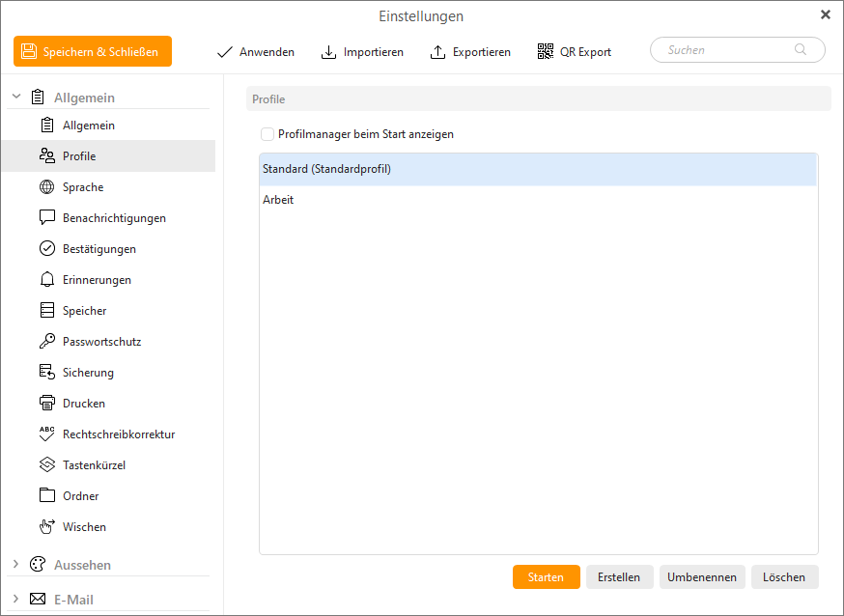Collapse the Allgemein section chevron
Image resolution: width=844 pixels, height=616 pixels.
click(x=16, y=98)
